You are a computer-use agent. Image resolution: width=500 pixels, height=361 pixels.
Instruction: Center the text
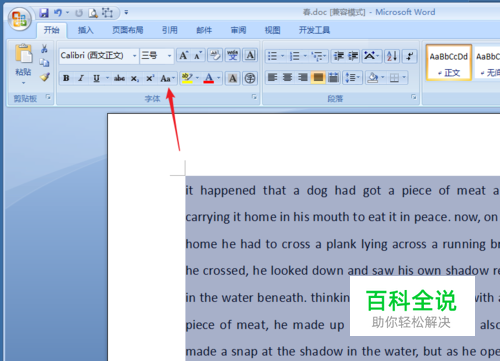(x=288, y=78)
